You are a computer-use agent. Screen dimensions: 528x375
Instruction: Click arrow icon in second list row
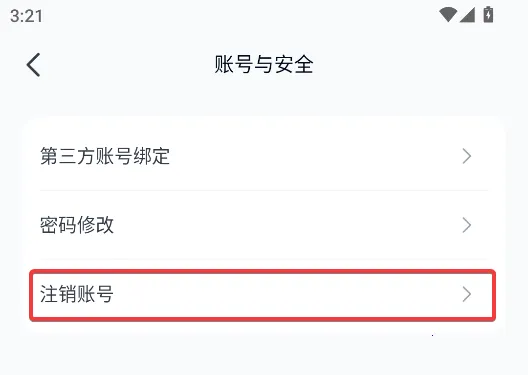467,225
